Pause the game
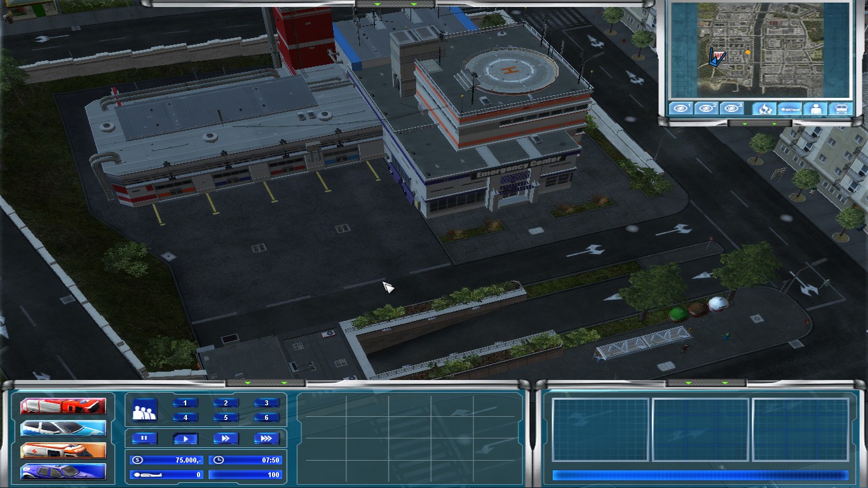 click(x=144, y=438)
